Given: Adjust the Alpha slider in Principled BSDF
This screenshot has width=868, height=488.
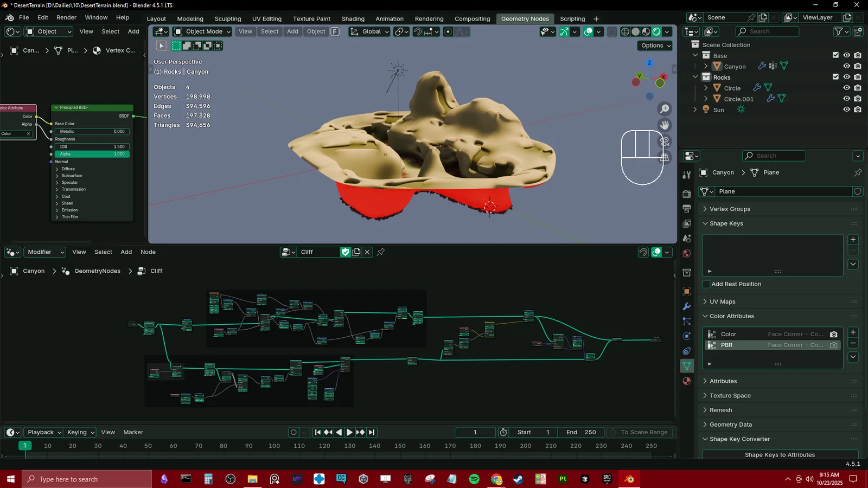Looking at the screenshot, I should click(91, 154).
